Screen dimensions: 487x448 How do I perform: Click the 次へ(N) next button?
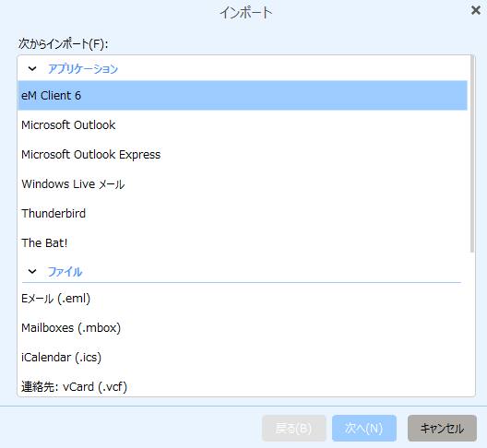tap(364, 428)
